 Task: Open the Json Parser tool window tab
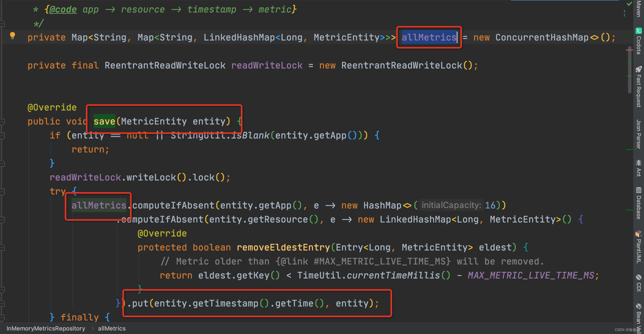[x=639, y=134]
